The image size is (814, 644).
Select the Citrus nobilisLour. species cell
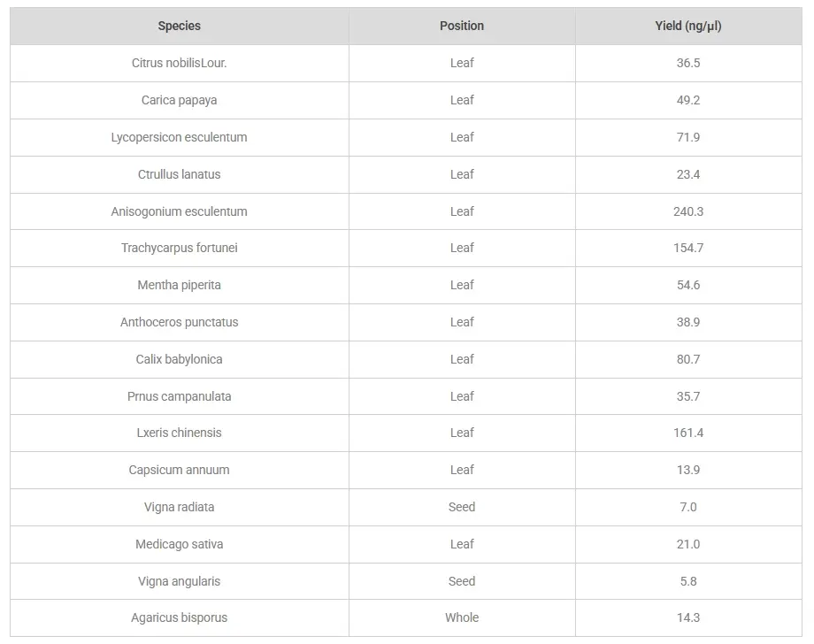tap(179, 63)
